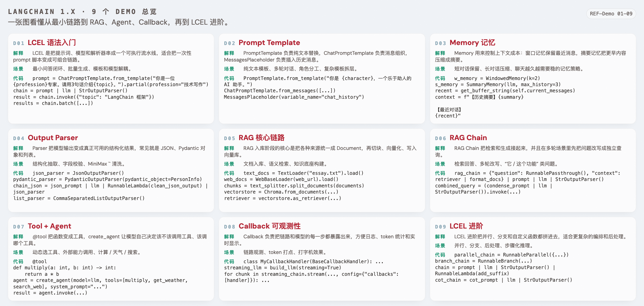This screenshot has width=644, height=306.
Task: Select the streaming_llm = build_llm(streaming=True) line
Action: coord(283,268)
